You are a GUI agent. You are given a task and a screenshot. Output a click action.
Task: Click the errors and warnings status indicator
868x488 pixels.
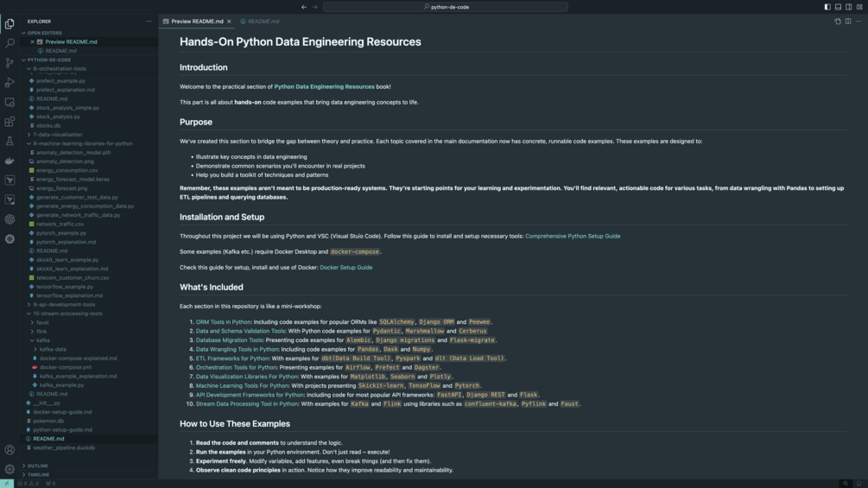29,484
